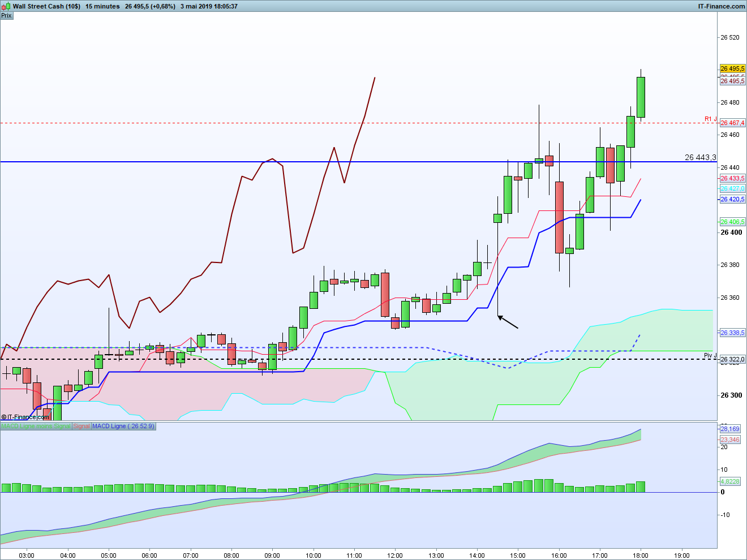This screenshot has width=747, height=560.
Task: Click the MACD value tag 28,169
Action: tap(729, 429)
